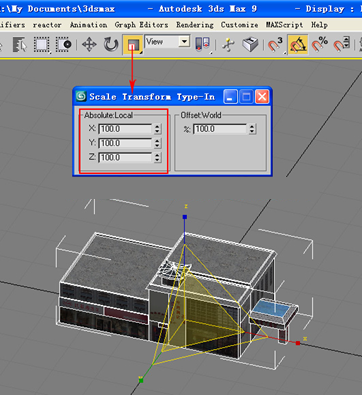Click the Scale Transform Type-In title bar

(x=172, y=97)
